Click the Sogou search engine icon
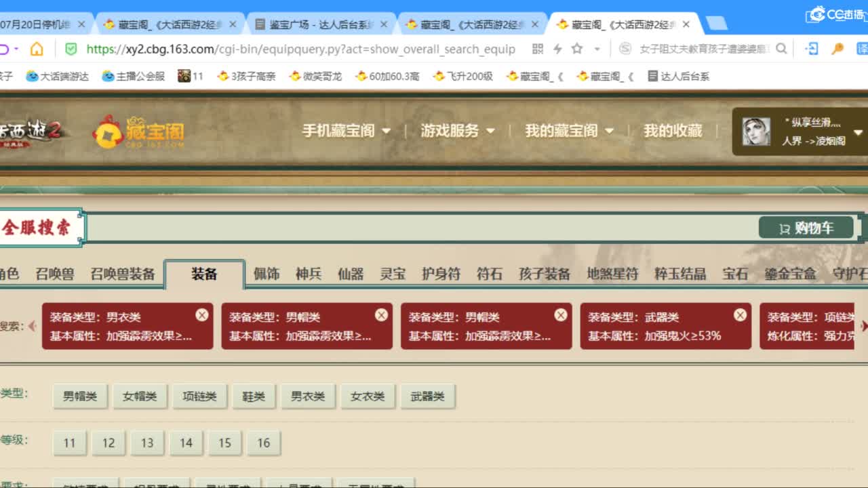 625,49
